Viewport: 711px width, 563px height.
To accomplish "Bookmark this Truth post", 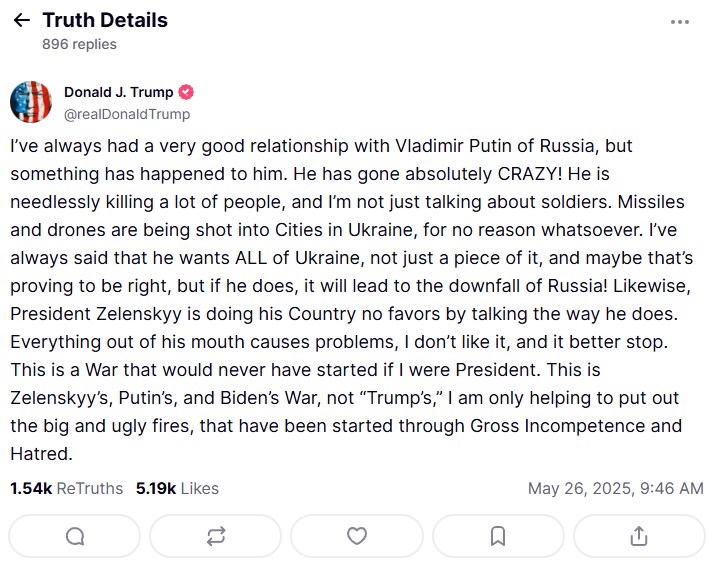I will (x=498, y=536).
